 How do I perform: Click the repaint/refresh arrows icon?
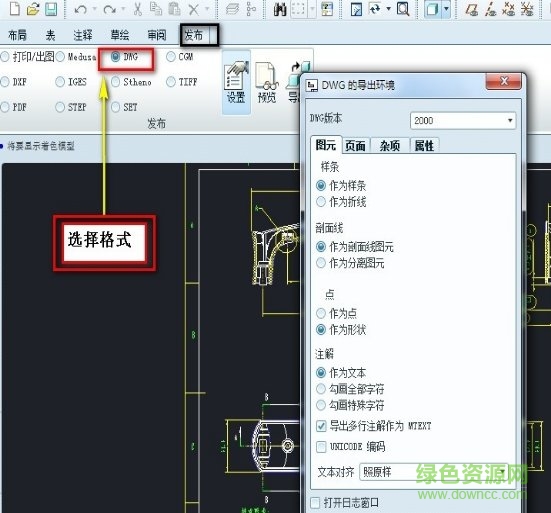click(x=375, y=8)
